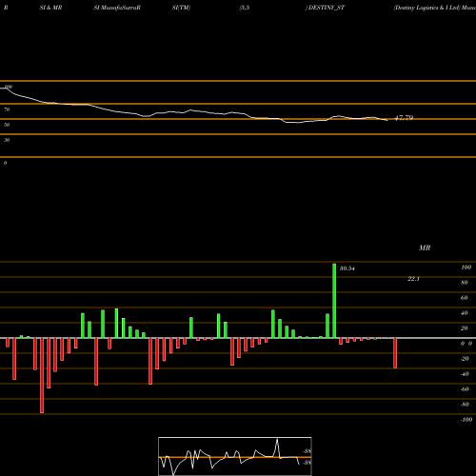Click the -80 label on MR right axis

(x=465, y=405)
